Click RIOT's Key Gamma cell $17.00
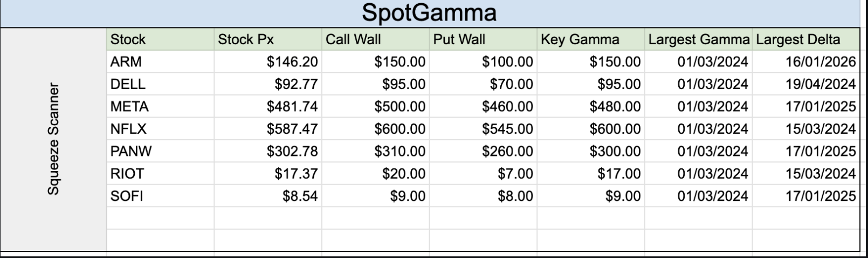 pos(590,174)
